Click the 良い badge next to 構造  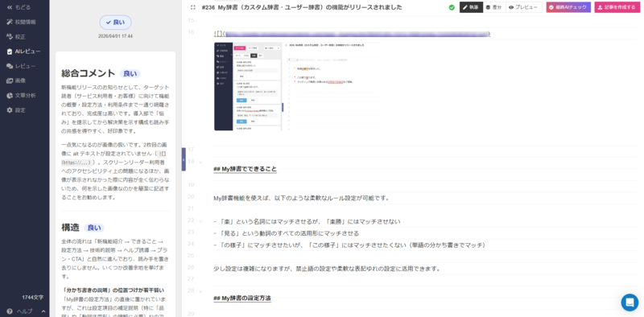coord(94,228)
